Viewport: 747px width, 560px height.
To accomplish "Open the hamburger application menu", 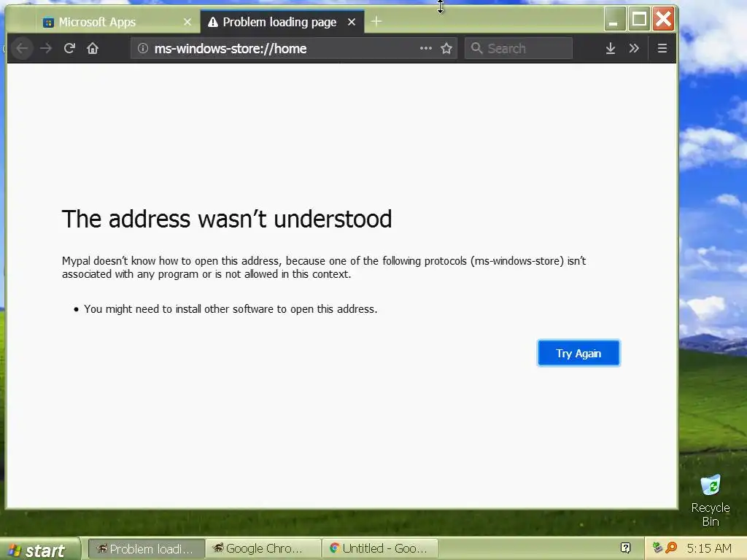I will (x=662, y=48).
